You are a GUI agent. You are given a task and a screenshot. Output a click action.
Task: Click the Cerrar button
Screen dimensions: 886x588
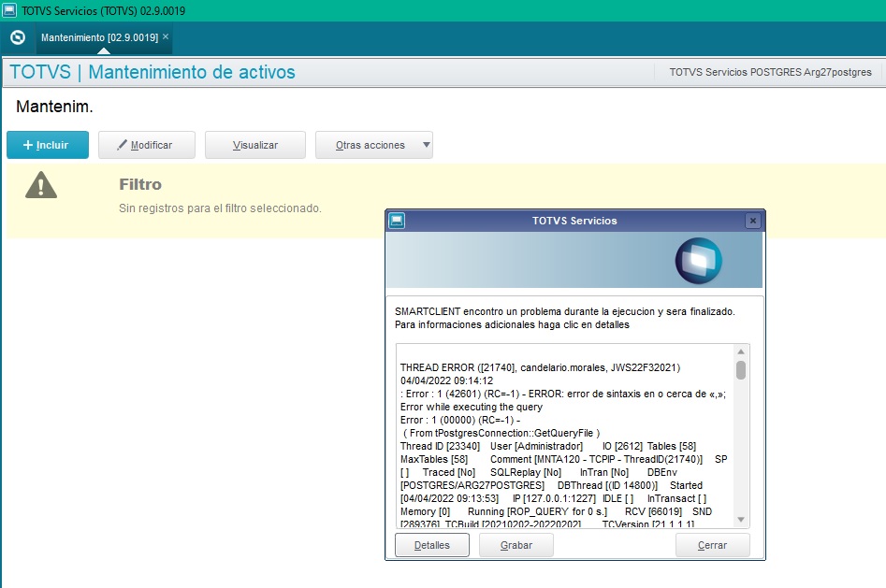tap(713, 545)
